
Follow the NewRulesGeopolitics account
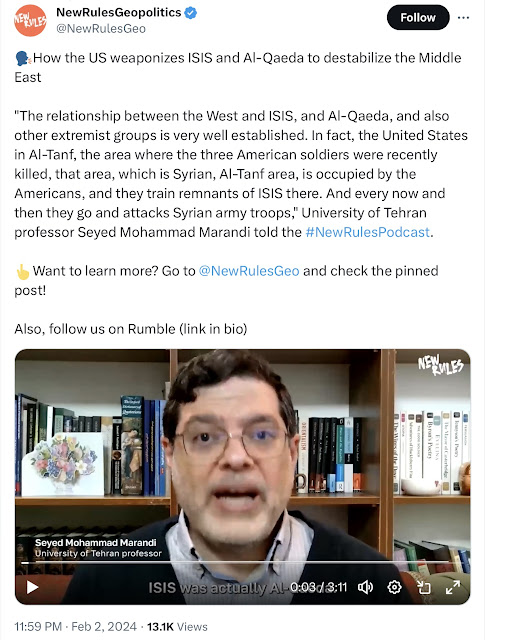click(418, 18)
